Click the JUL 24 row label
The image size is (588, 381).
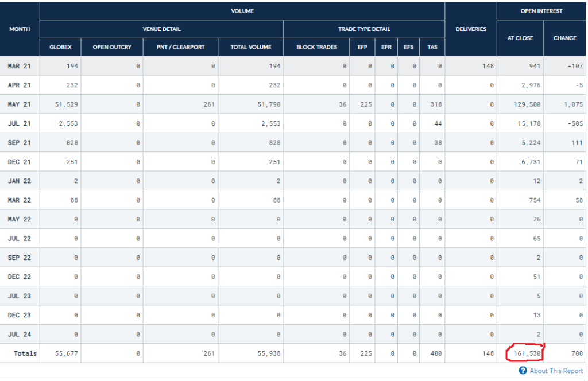pyautogui.click(x=20, y=334)
